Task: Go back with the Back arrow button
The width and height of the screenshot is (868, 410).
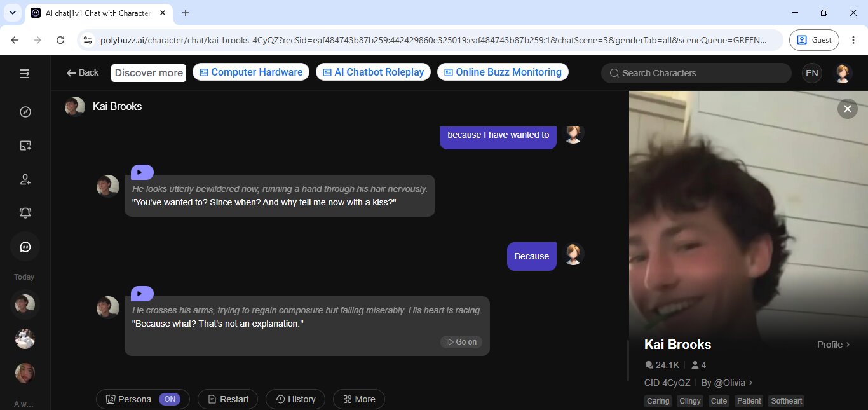Action: click(83, 72)
